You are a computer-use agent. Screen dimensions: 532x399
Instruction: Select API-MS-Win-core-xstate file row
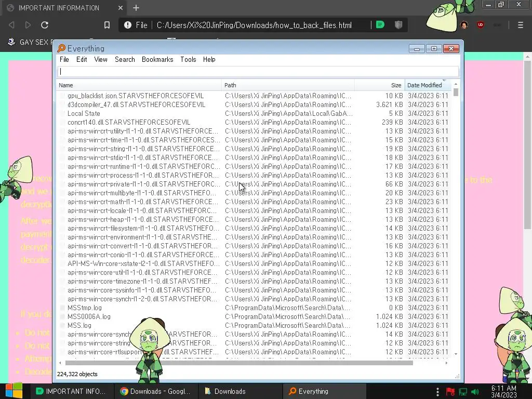[254, 263]
